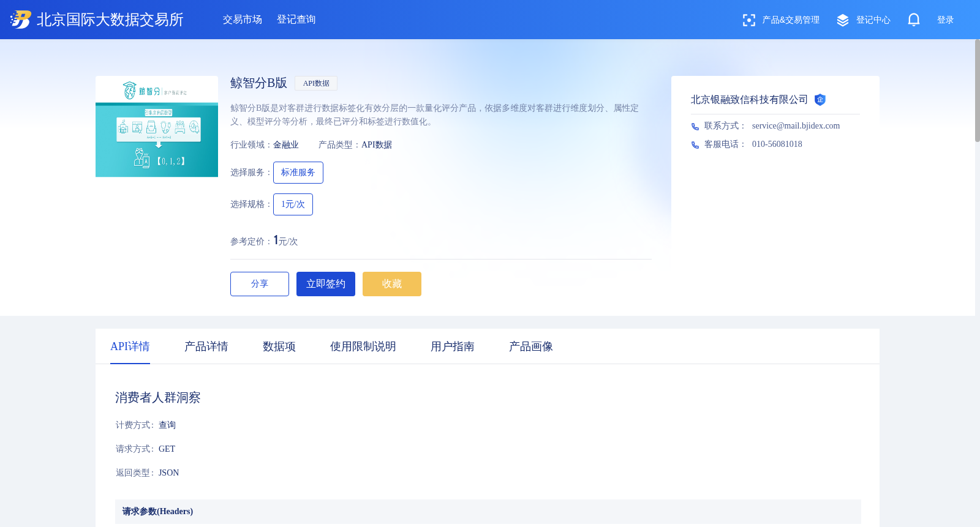This screenshot has width=980, height=527.
Task: Click the 收藏 button
Action: pyautogui.click(x=392, y=284)
